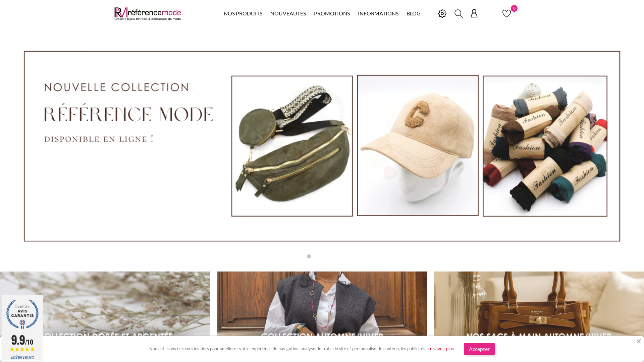Image resolution: width=644 pixels, height=362 pixels.
Task: Select the carousel slide indicator dot
Action: pos(309,256)
